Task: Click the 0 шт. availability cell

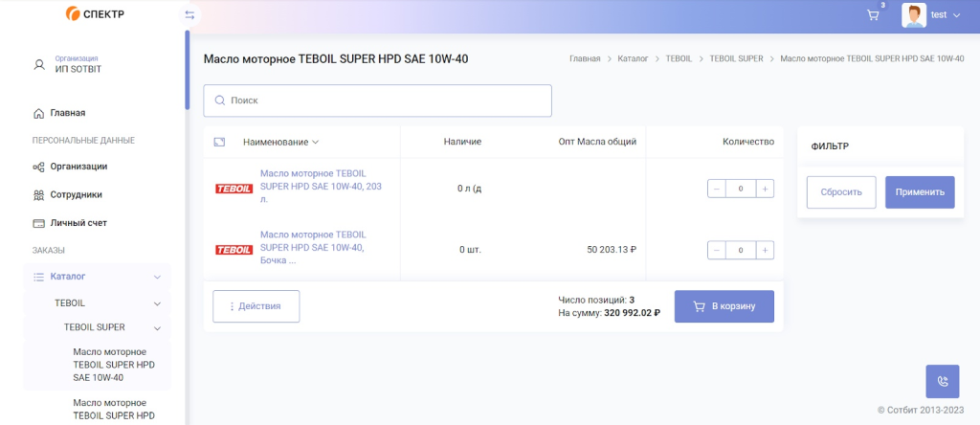Action: [470, 250]
